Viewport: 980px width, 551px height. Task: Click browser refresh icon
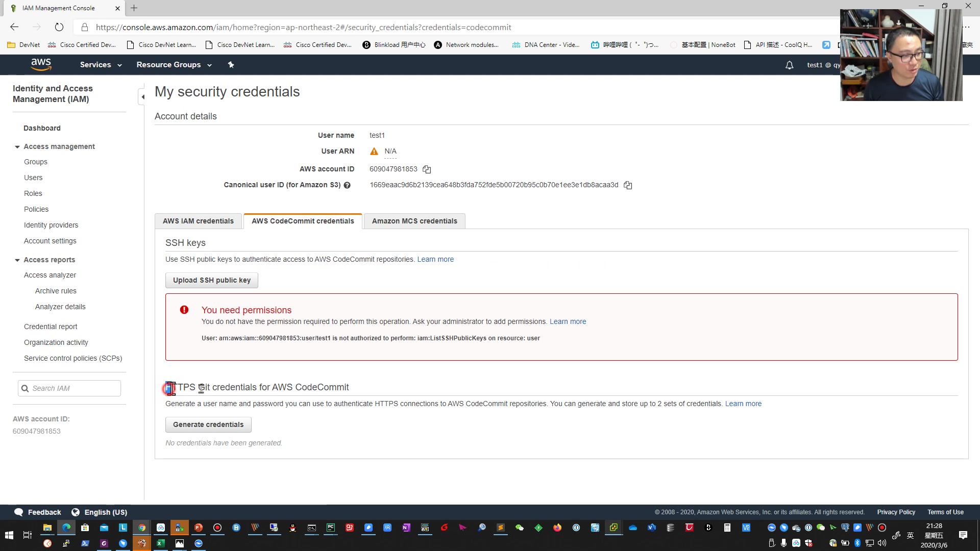[59, 27]
